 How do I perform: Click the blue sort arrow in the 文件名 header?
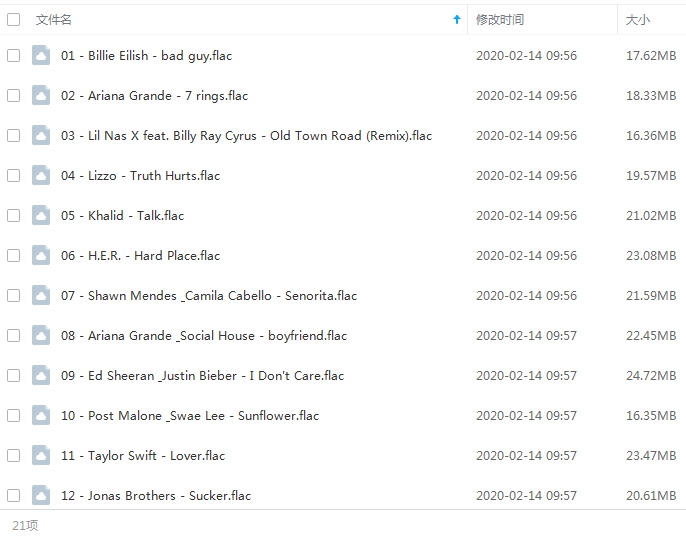tap(457, 19)
